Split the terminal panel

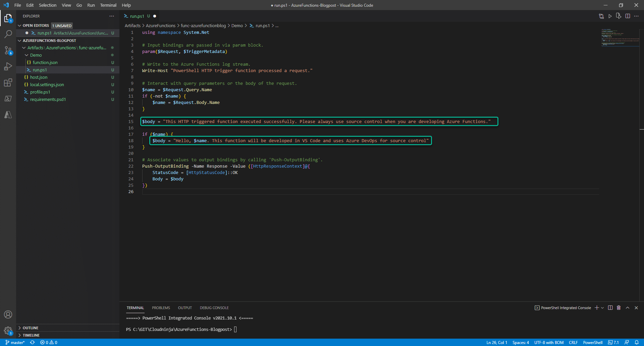[610, 308]
